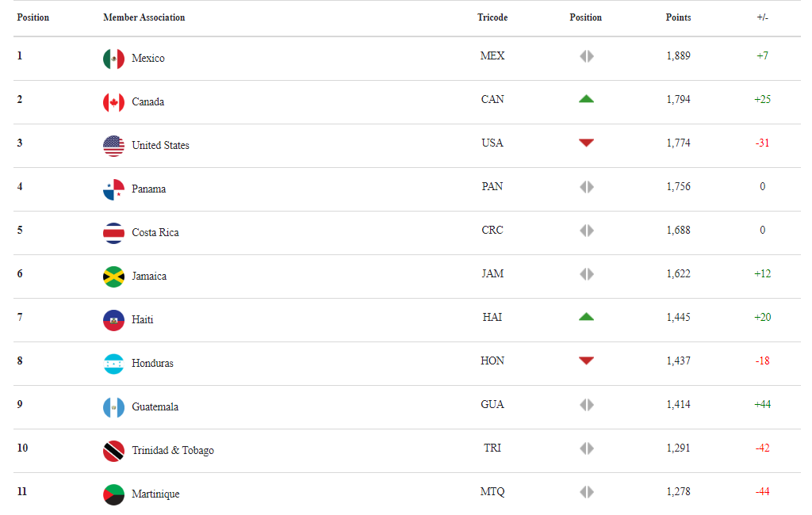Sort by Points column header

[678, 17]
